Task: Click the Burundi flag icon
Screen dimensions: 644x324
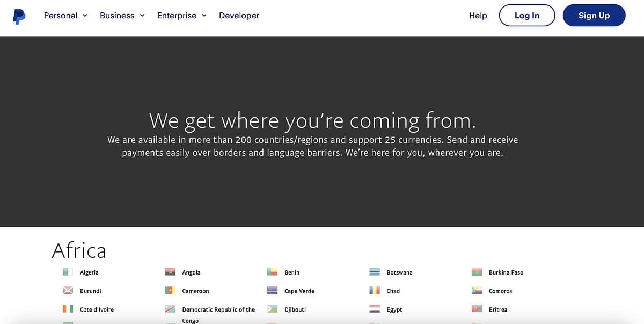Action: [x=68, y=291]
